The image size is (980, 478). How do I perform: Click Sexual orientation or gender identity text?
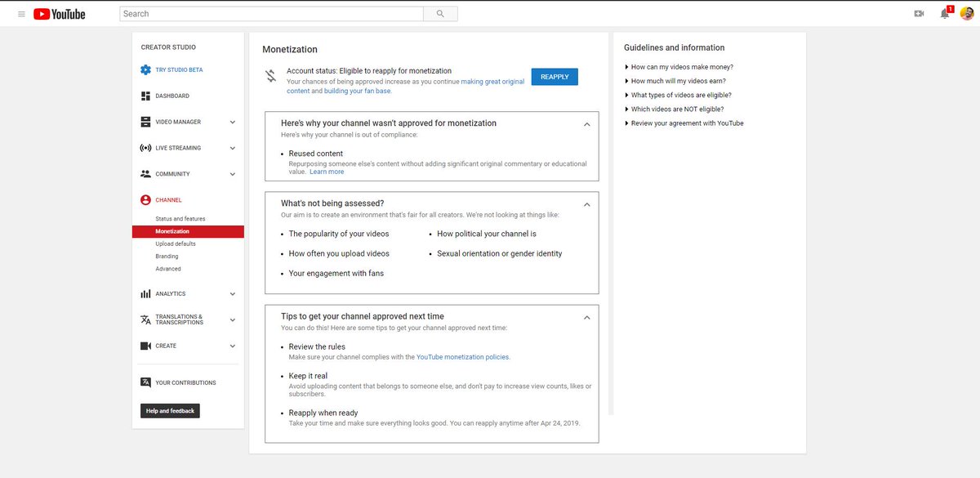(x=500, y=253)
